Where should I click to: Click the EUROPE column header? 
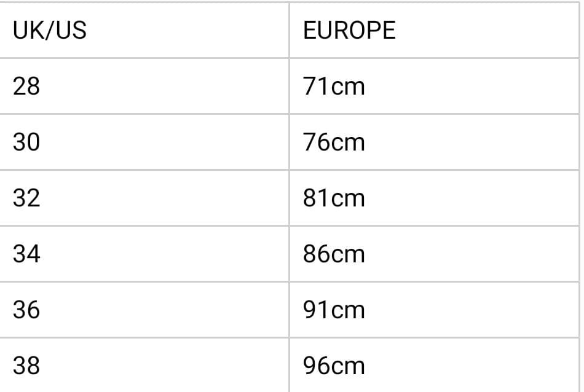[349, 30]
